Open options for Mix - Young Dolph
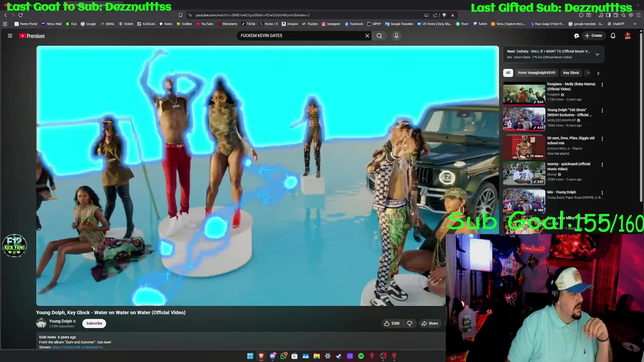 tap(602, 193)
